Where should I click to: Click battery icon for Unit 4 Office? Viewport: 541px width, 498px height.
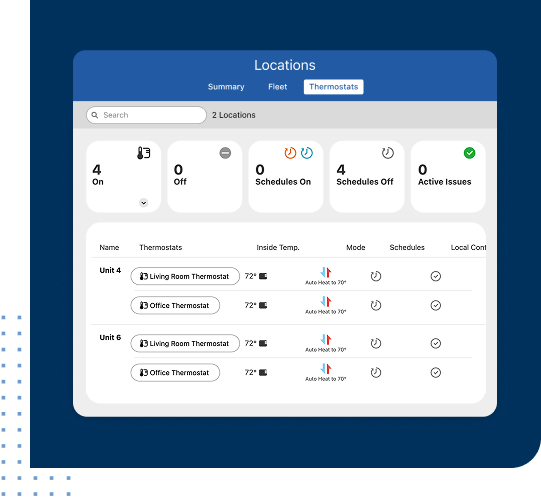click(x=263, y=305)
